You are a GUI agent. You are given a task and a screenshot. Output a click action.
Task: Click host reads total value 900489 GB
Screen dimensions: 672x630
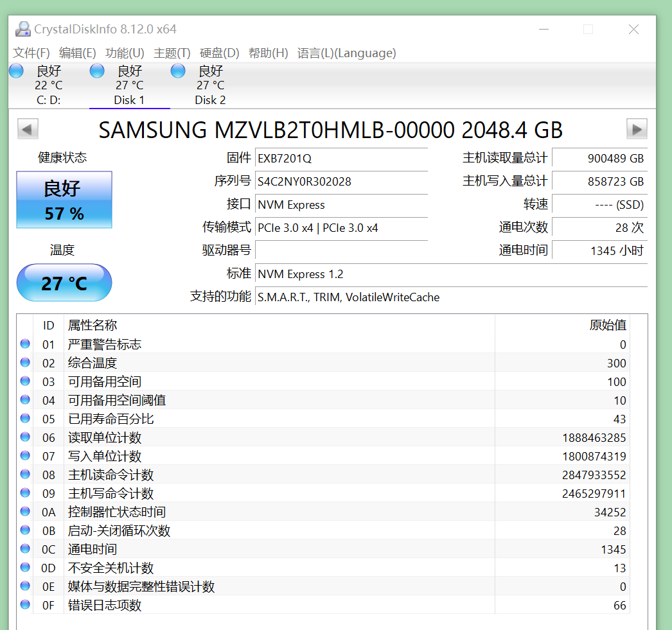click(x=599, y=158)
